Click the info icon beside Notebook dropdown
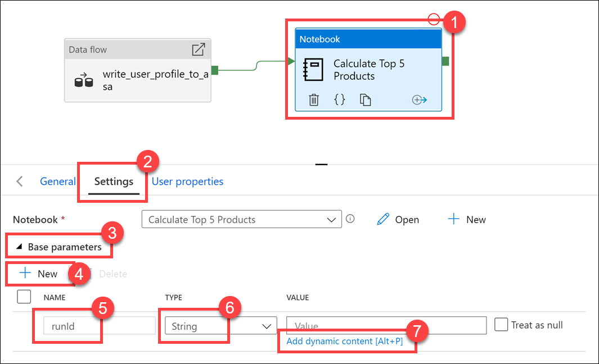 (350, 219)
